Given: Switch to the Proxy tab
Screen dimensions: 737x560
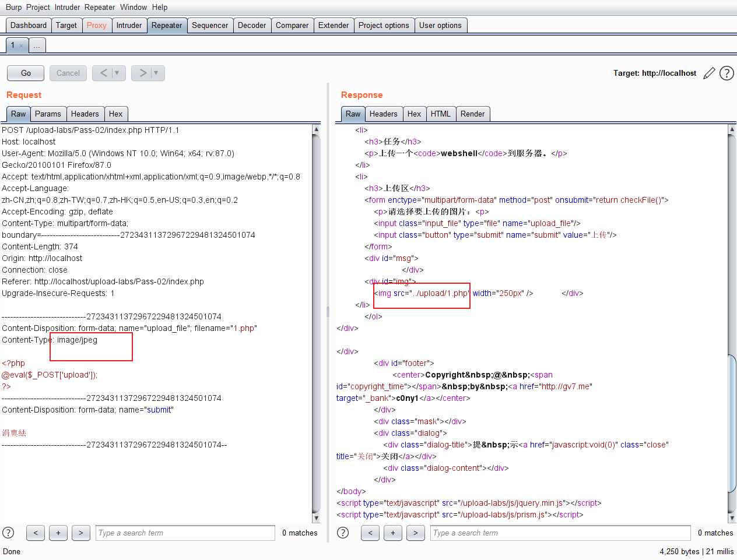Looking at the screenshot, I should click(x=97, y=25).
